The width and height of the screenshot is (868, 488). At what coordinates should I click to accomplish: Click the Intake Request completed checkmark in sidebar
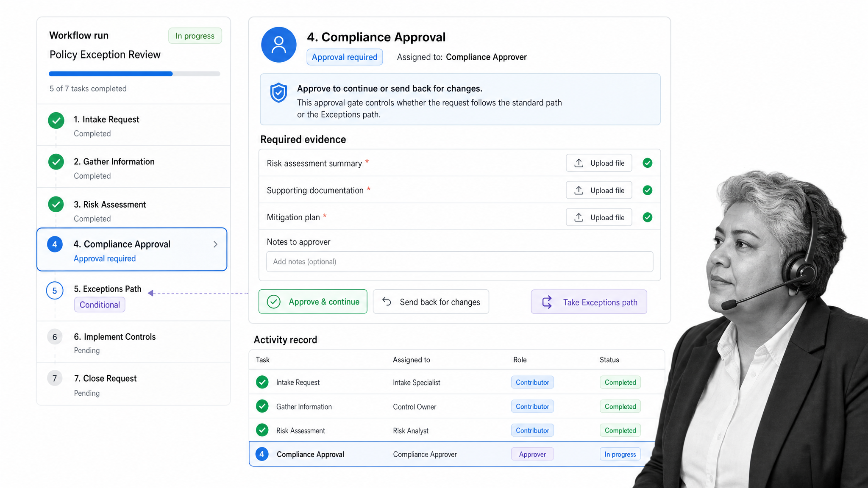click(x=56, y=120)
